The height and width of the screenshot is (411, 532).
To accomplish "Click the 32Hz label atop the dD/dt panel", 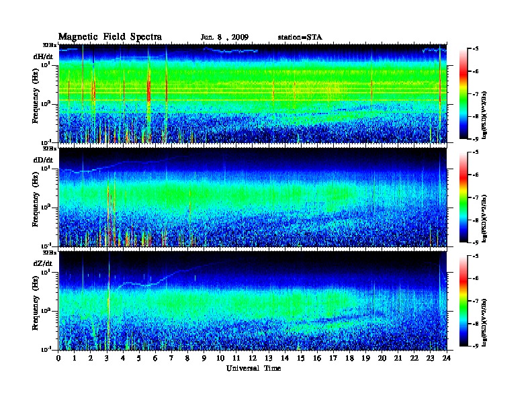I will point(50,148).
